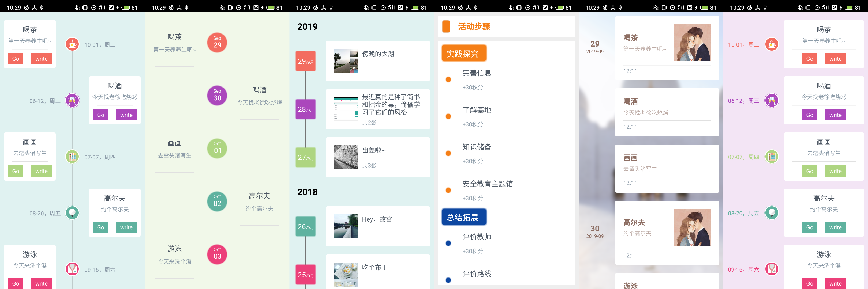Select the pink Oct 03 timeline circle
The height and width of the screenshot is (289, 868).
[x=217, y=254]
